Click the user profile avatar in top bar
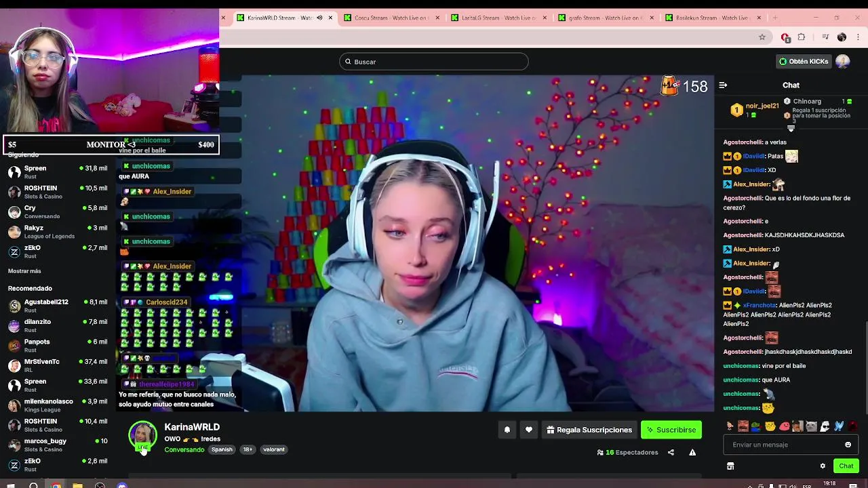 [x=843, y=62]
